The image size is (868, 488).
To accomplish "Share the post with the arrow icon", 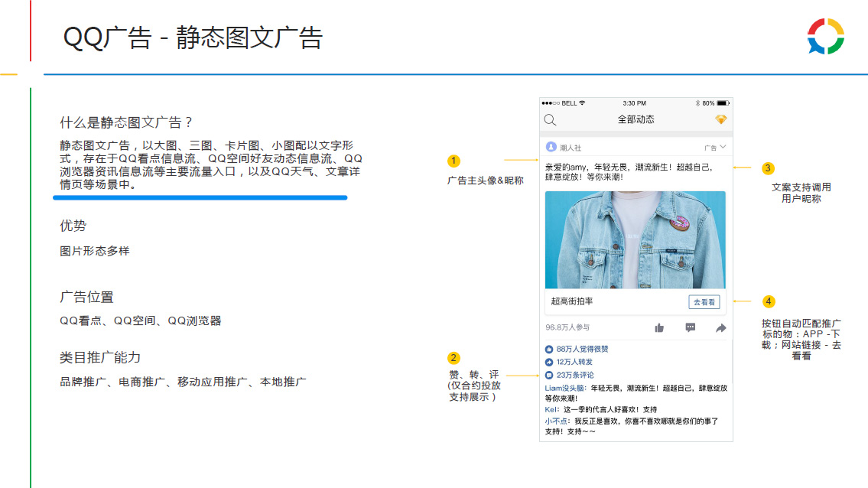I will [720, 328].
